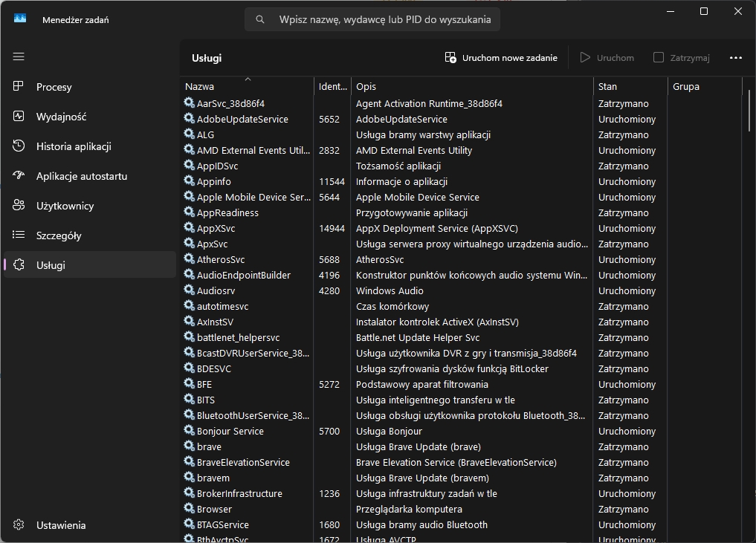
Task: Go to Historia aplikacji
Action: click(x=73, y=146)
